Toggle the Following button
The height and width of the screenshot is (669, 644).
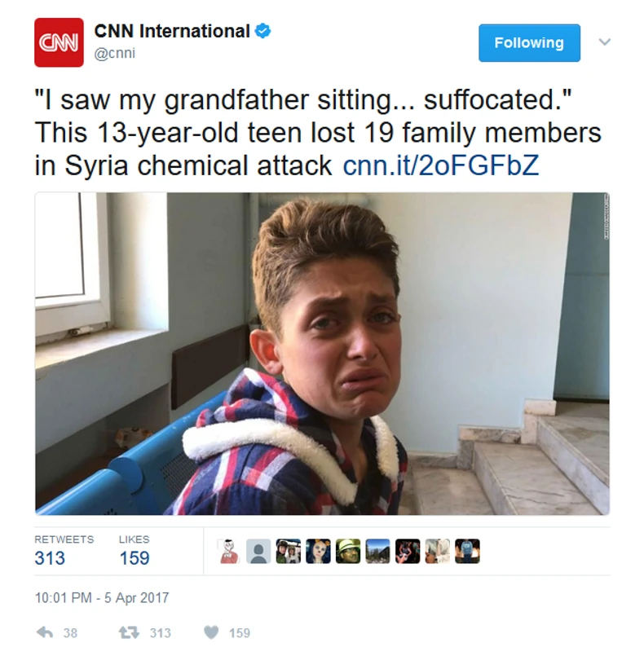529,43
